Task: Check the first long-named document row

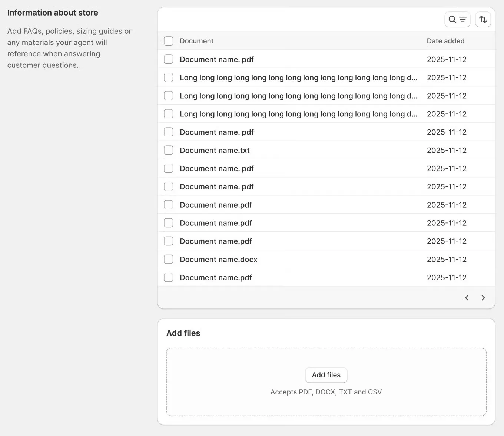Action: (x=169, y=77)
